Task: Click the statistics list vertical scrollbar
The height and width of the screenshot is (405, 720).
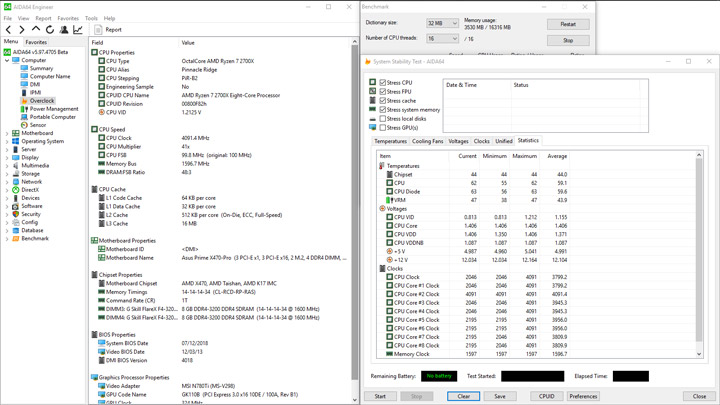Action: point(699,254)
